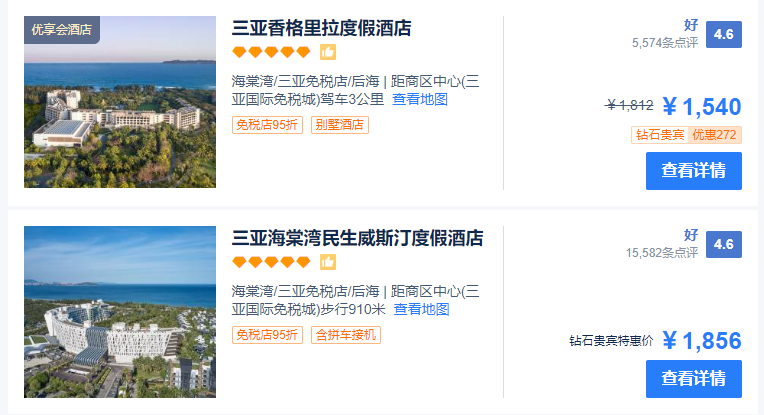
Task: Open 三亚海棠湾民生威斯汀度假酒店 hotel photo
Action: coord(120,312)
